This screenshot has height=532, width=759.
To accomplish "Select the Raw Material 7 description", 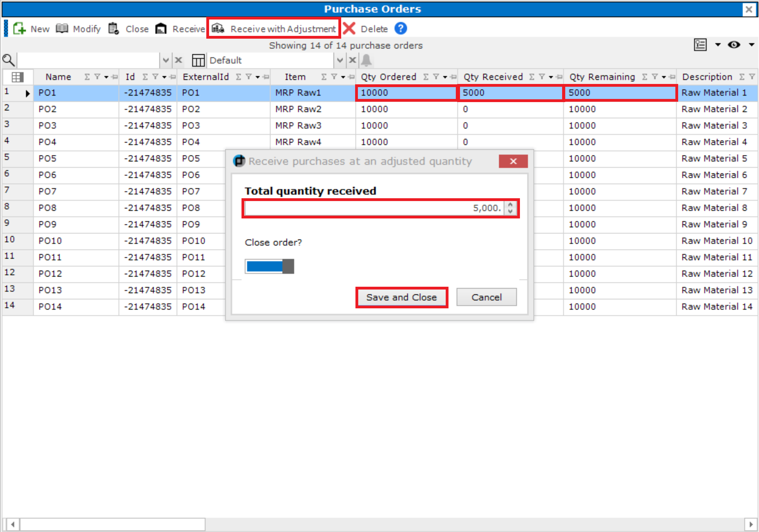I will [717, 191].
